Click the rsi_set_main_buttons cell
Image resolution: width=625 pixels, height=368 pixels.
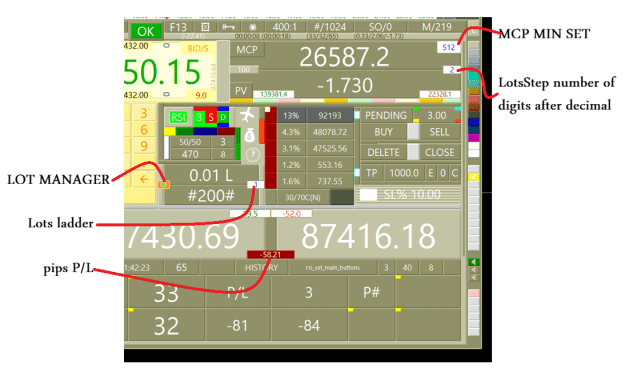333,268
